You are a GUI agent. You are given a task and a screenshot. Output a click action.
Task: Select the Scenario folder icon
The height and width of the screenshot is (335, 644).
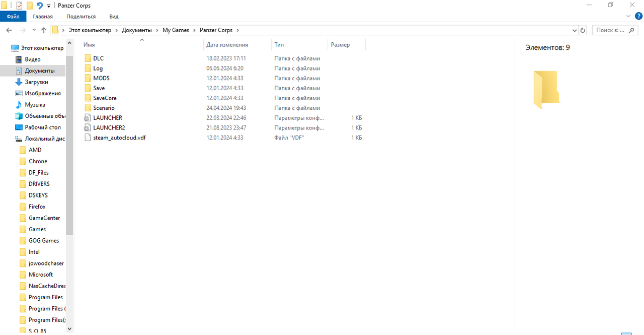tap(88, 108)
